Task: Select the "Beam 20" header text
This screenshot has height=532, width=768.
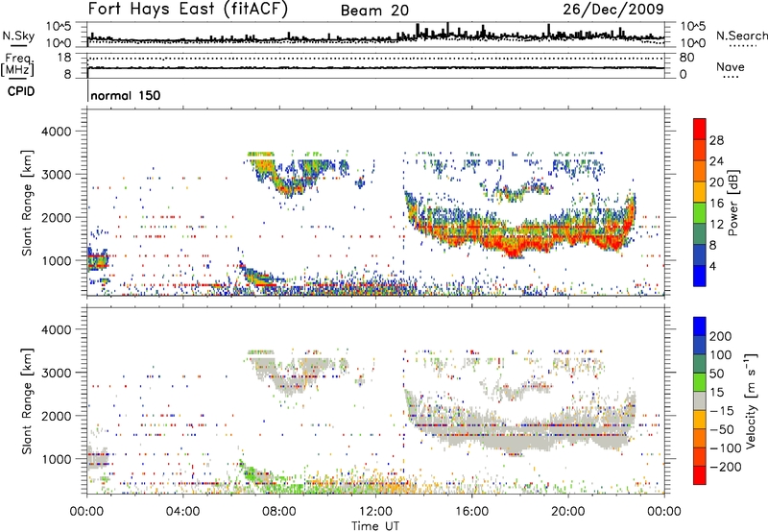Action: point(374,11)
